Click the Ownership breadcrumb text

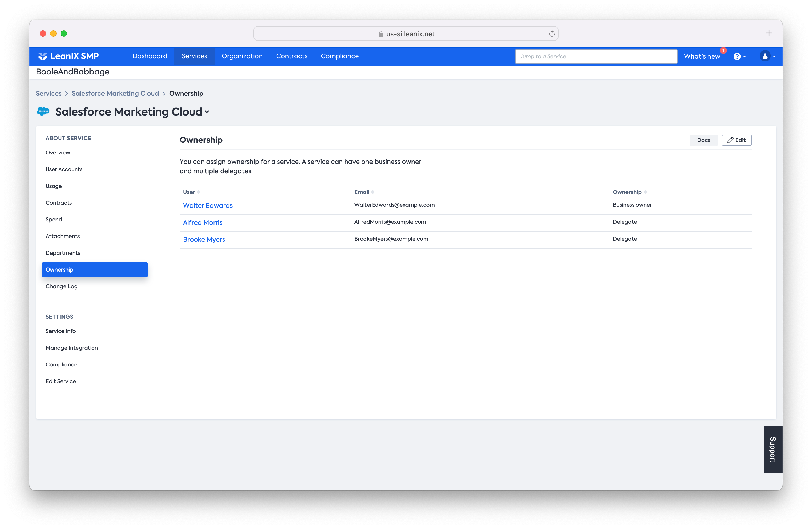coord(186,93)
